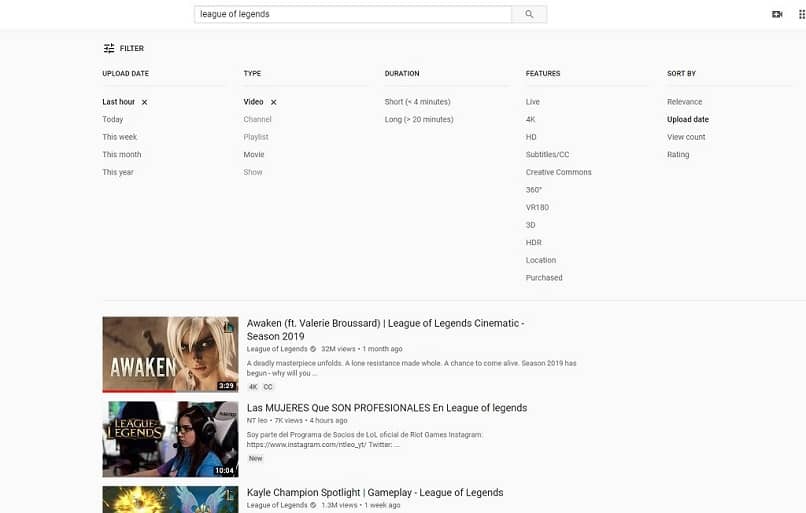806x513 pixels.
Task: Filter results by Show type
Action: pos(253,172)
